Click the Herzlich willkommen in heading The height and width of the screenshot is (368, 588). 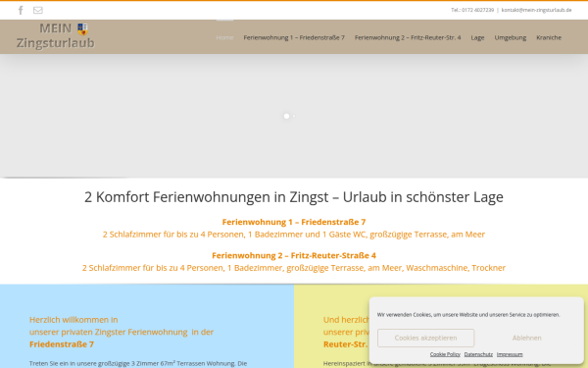(x=73, y=320)
